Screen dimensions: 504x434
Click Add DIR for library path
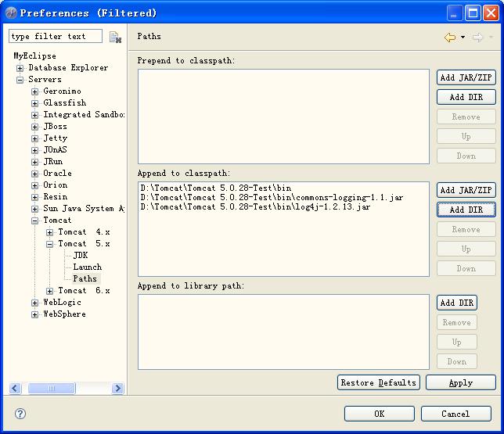pos(457,303)
